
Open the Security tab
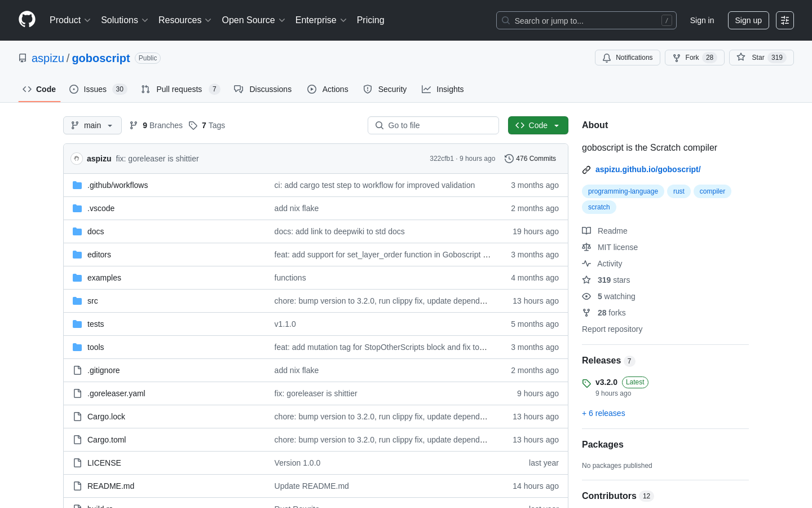[x=385, y=89]
